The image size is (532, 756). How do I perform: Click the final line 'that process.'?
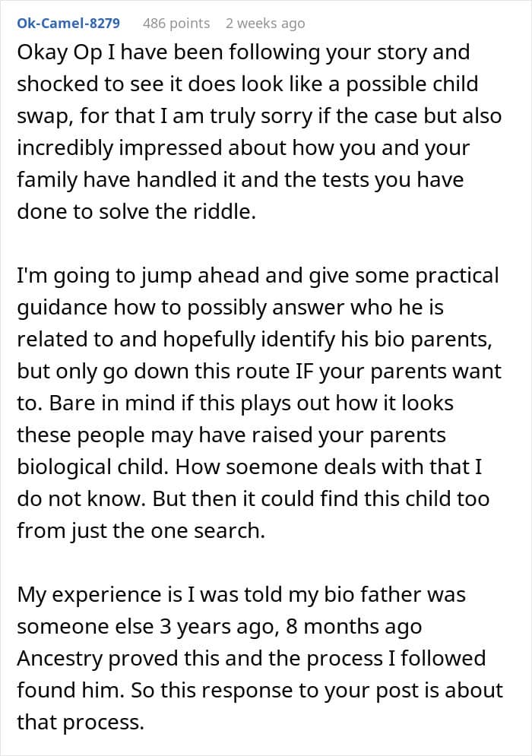(81, 722)
